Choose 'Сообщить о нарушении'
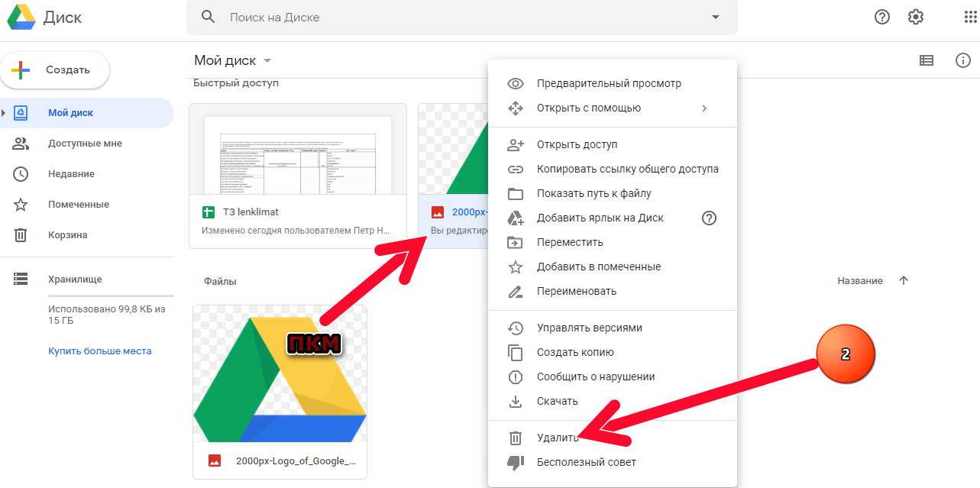The image size is (980, 488). [613, 377]
